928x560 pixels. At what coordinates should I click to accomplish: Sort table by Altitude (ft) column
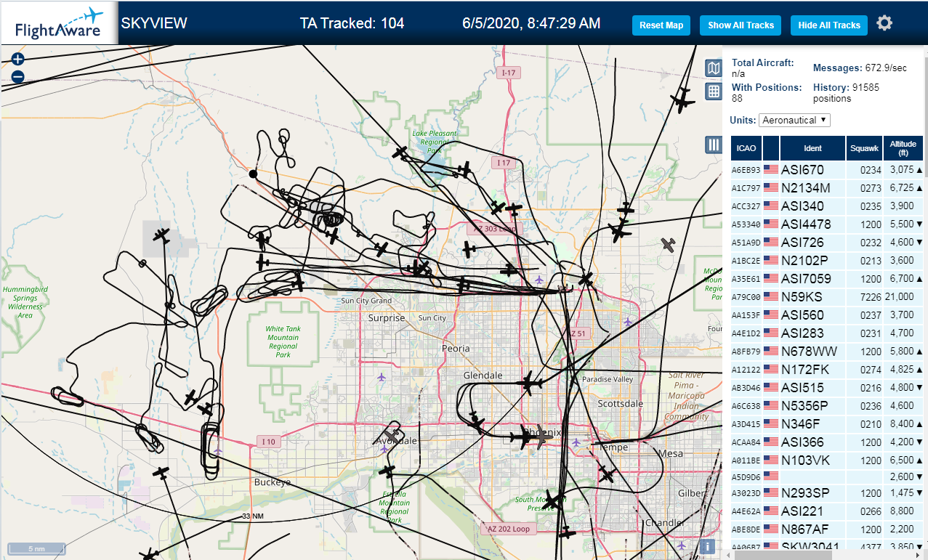coord(903,148)
